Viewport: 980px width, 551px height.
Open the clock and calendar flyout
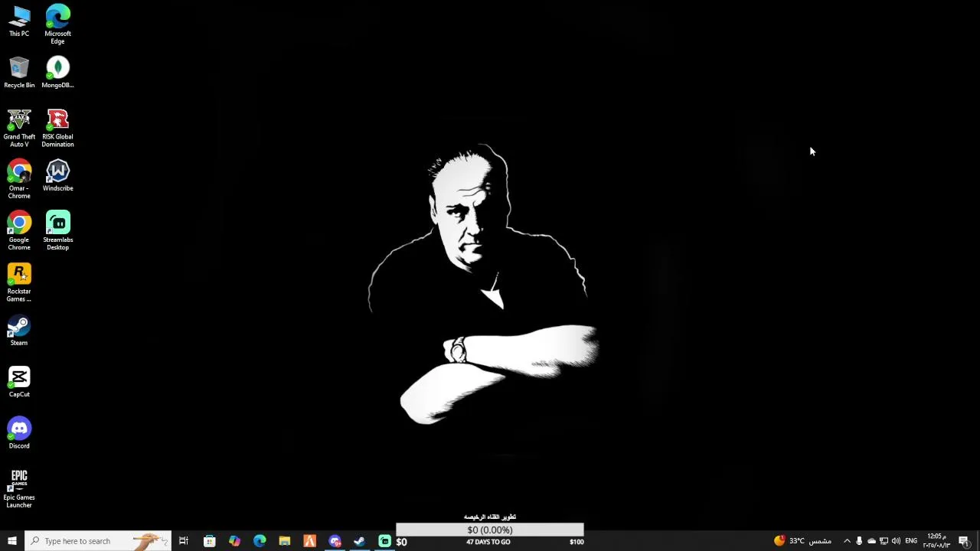point(936,541)
